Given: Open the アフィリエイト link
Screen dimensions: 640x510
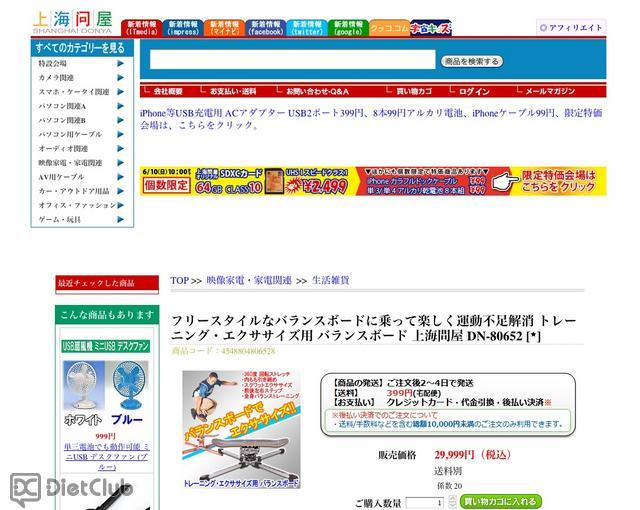Looking at the screenshot, I should click(x=571, y=27).
